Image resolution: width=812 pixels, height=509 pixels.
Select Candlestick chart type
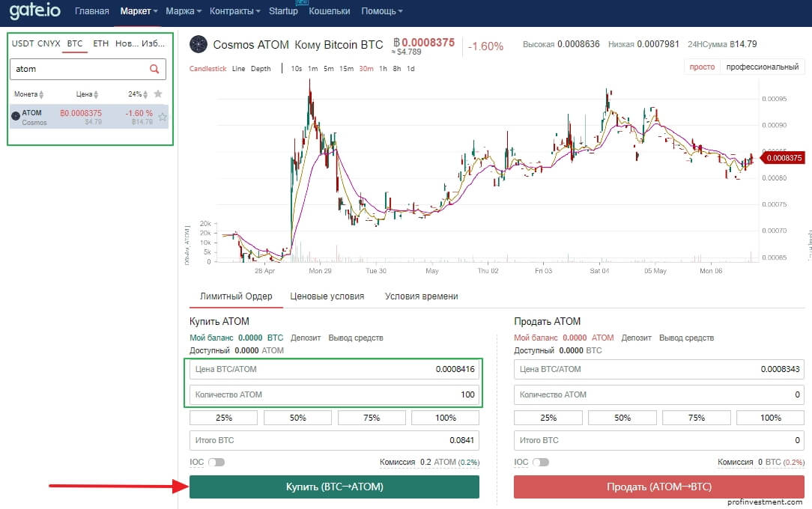coord(207,68)
